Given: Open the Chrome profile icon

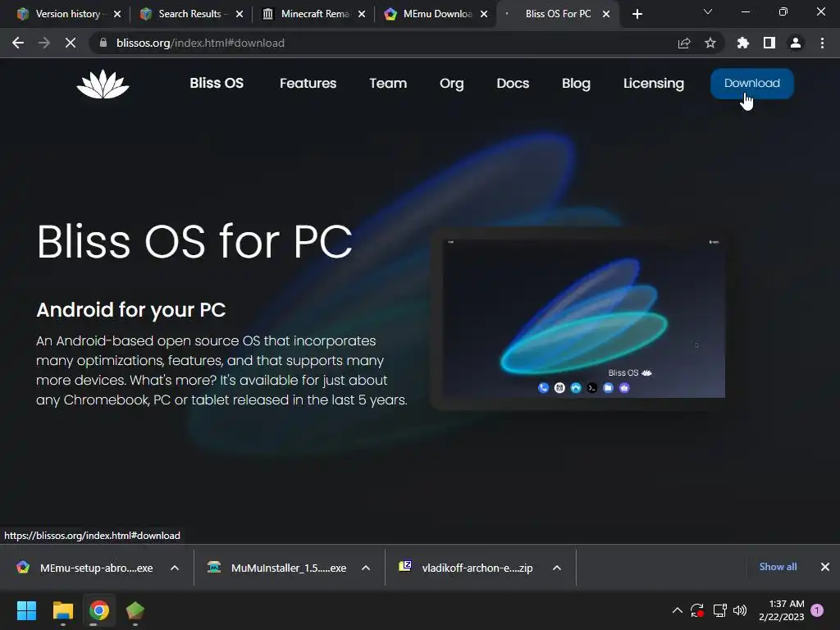Looking at the screenshot, I should (x=796, y=43).
